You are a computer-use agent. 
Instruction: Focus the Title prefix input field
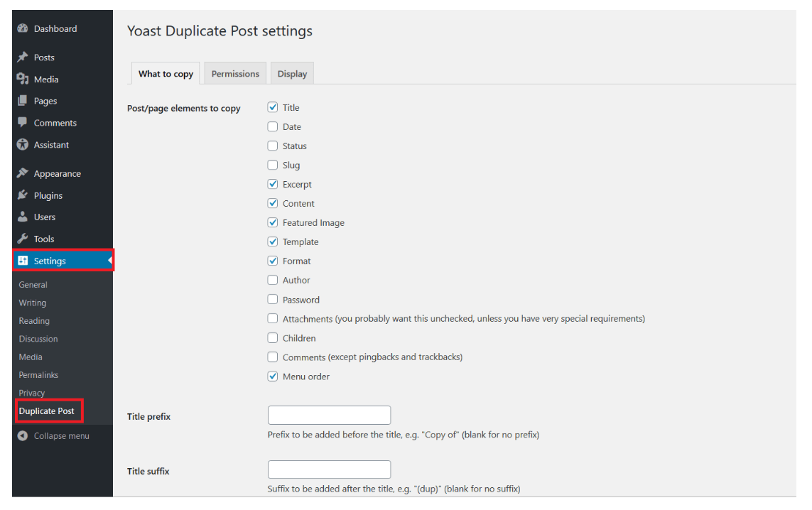tap(329, 415)
